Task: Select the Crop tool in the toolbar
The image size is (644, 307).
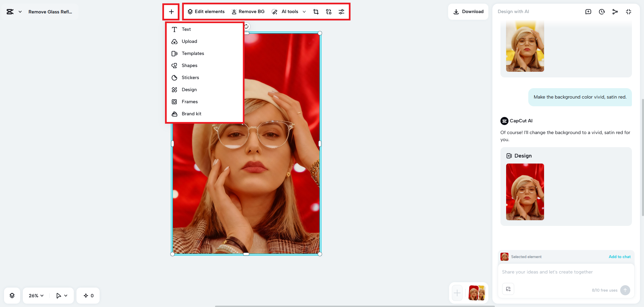Action: (x=316, y=11)
